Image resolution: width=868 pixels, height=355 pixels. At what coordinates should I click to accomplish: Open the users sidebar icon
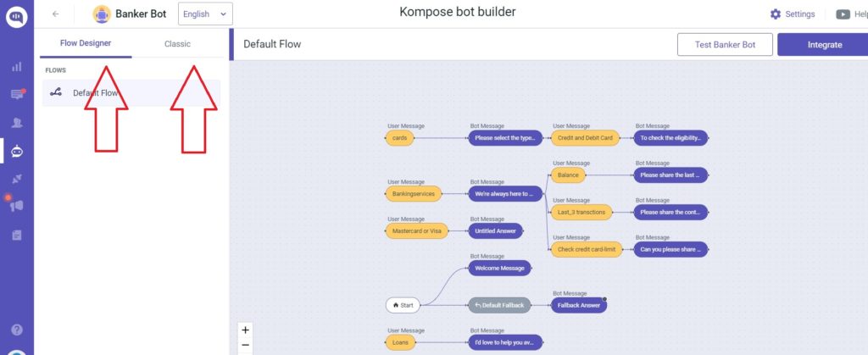coord(17,122)
